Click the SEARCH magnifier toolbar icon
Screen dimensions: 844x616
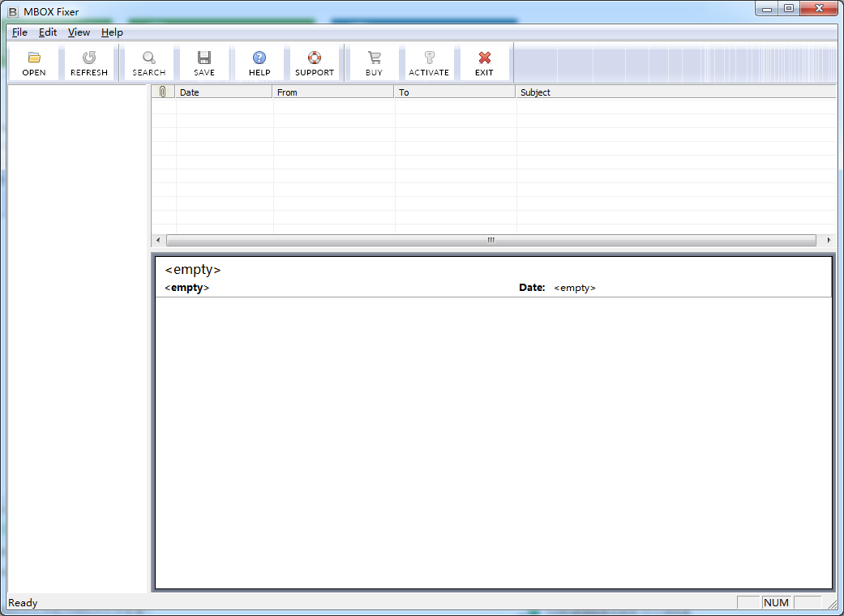(149, 57)
